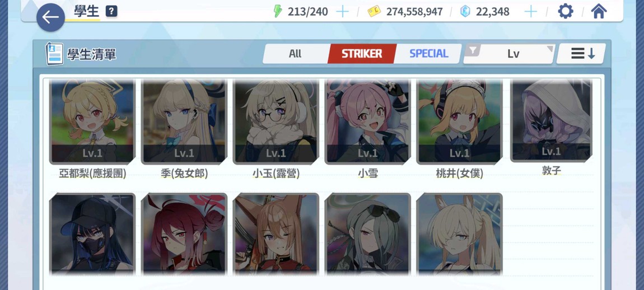The image size is (644, 290).
Task: Open 桃井(女僕) student card
Action: tap(459, 122)
